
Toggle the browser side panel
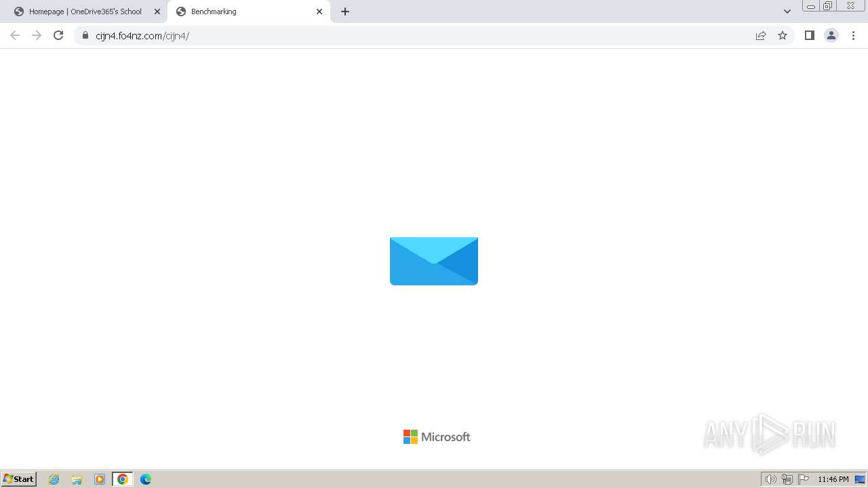tap(809, 35)
